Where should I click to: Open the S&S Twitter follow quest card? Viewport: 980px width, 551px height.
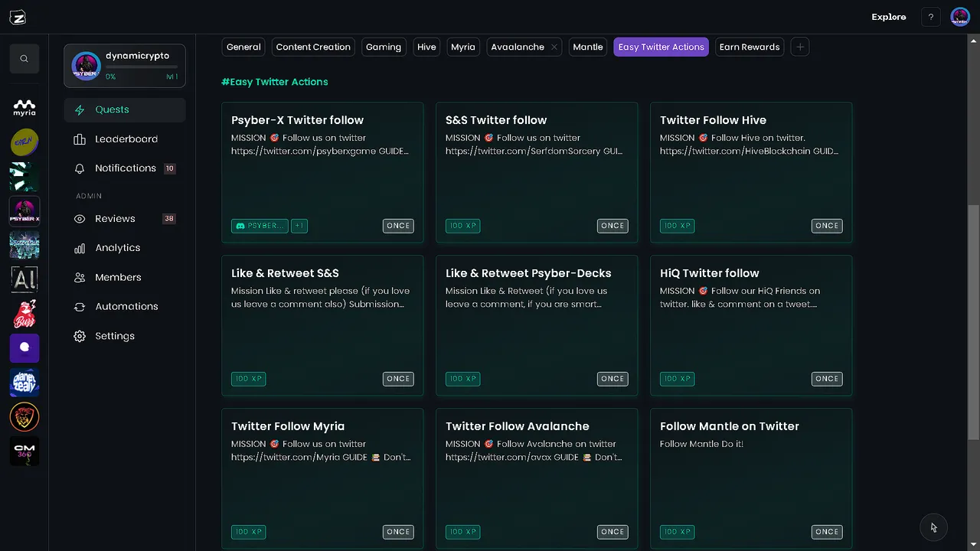click(537, 172)
